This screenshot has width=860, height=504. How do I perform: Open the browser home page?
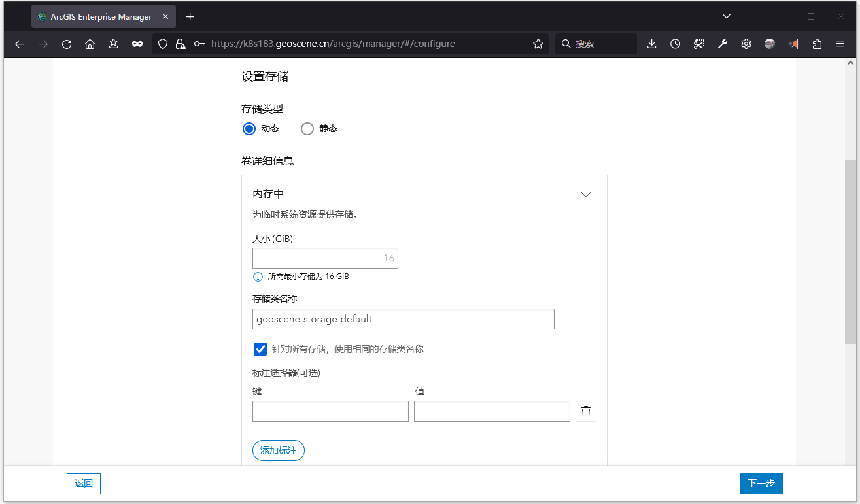[x=90, y=44]
